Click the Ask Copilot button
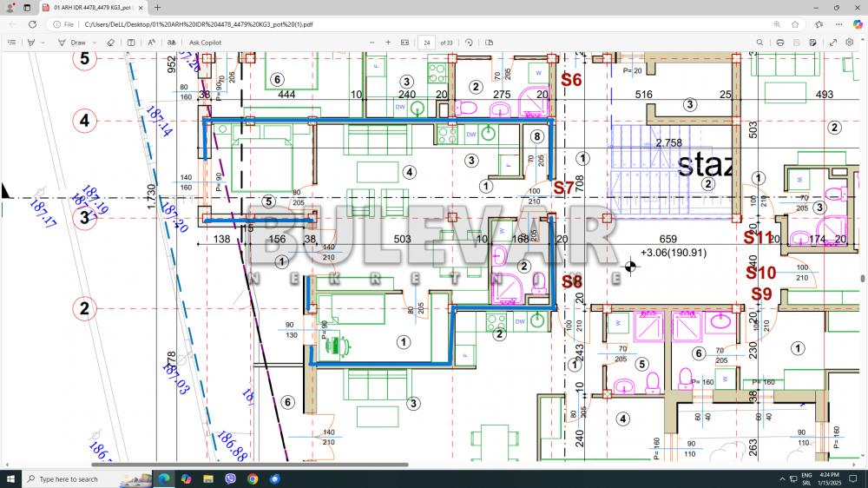Image resolution: width=868 pixels, height=488 pixels. pos(205,42)
